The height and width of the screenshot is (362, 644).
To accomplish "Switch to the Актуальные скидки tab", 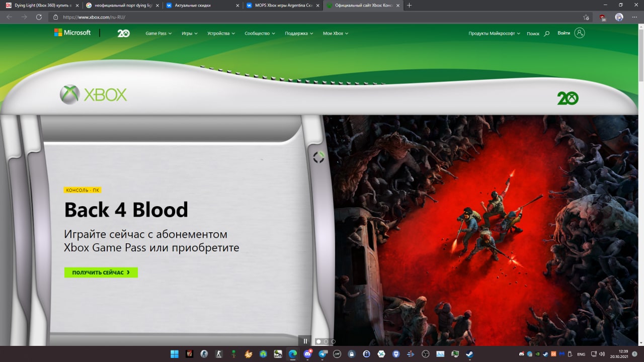I will click(201, 5).
